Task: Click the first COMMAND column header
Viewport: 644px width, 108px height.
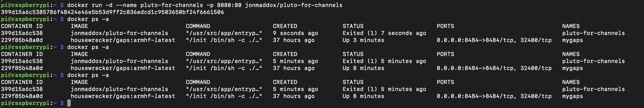Action: [x=198, y=26]
